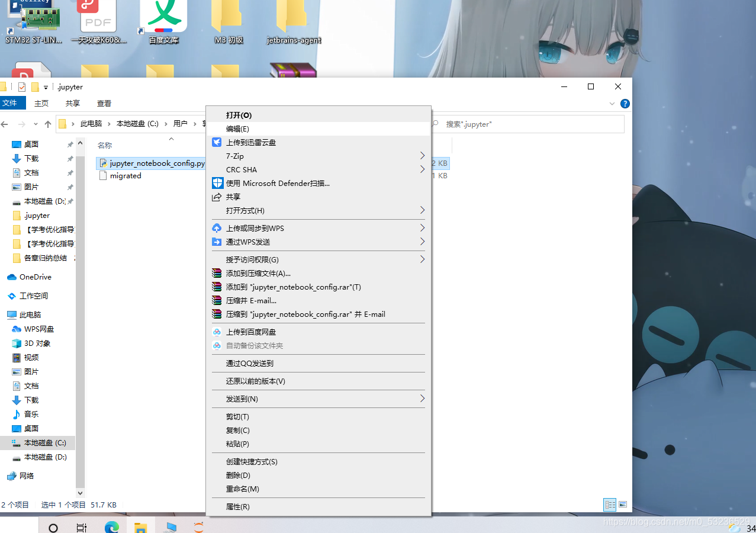
Task: Choose 上传到百度网盘 menu entry
Action: [x=319, y=332]
